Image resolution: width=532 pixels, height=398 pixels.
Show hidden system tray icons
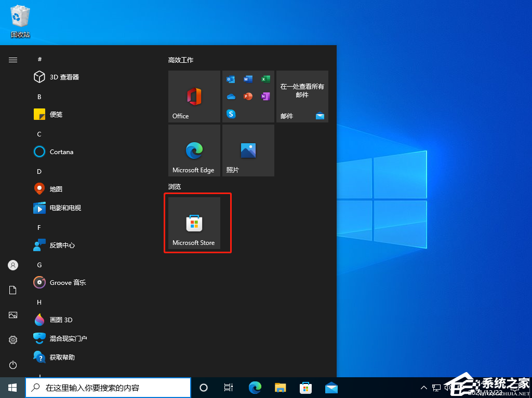pos(423,388)
